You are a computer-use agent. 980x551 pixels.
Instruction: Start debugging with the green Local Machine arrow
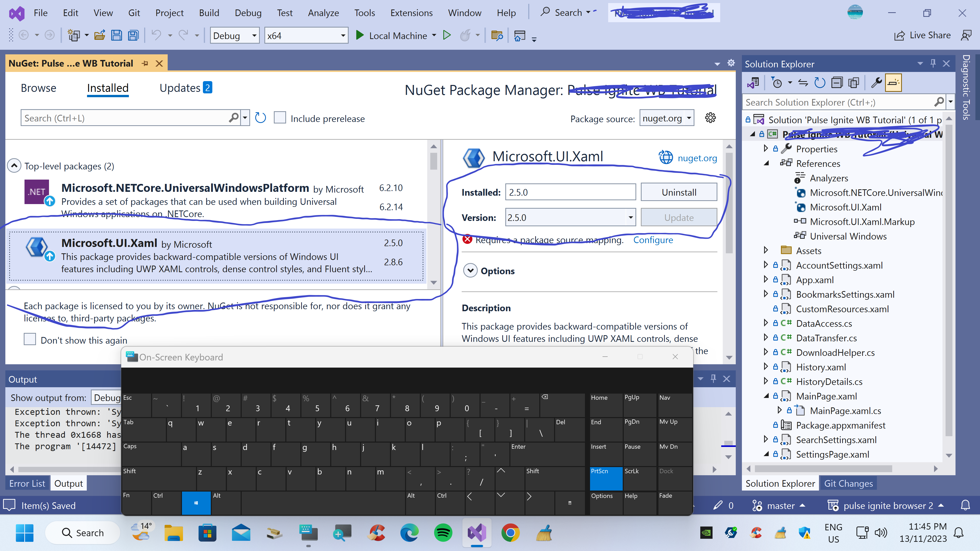360,35
